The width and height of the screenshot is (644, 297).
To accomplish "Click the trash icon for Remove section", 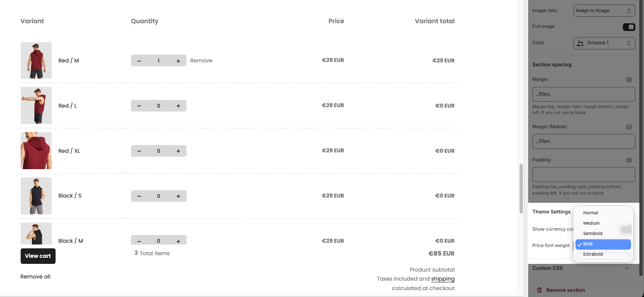I will click(x=539, y=290).
